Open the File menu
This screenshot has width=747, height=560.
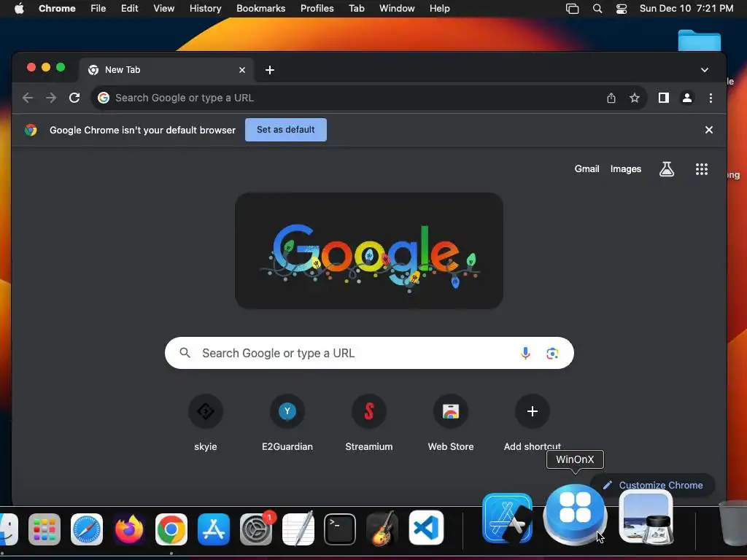[x=98, y=9]
